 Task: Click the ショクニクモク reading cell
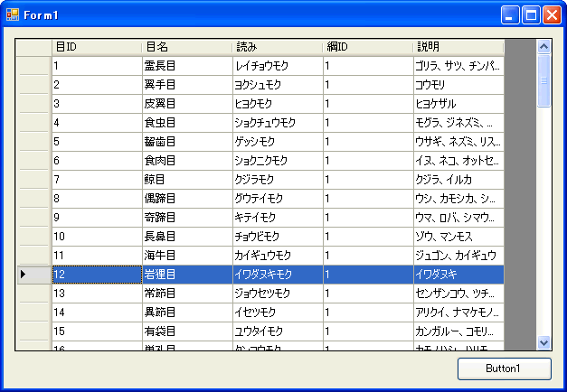pyautogui.click(x=278, y=161)
